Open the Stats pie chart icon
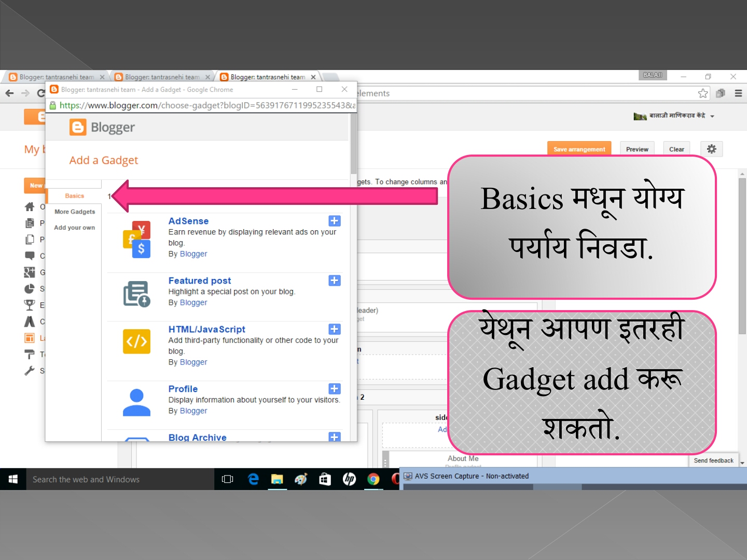The image size is (747, 560). 30,289
